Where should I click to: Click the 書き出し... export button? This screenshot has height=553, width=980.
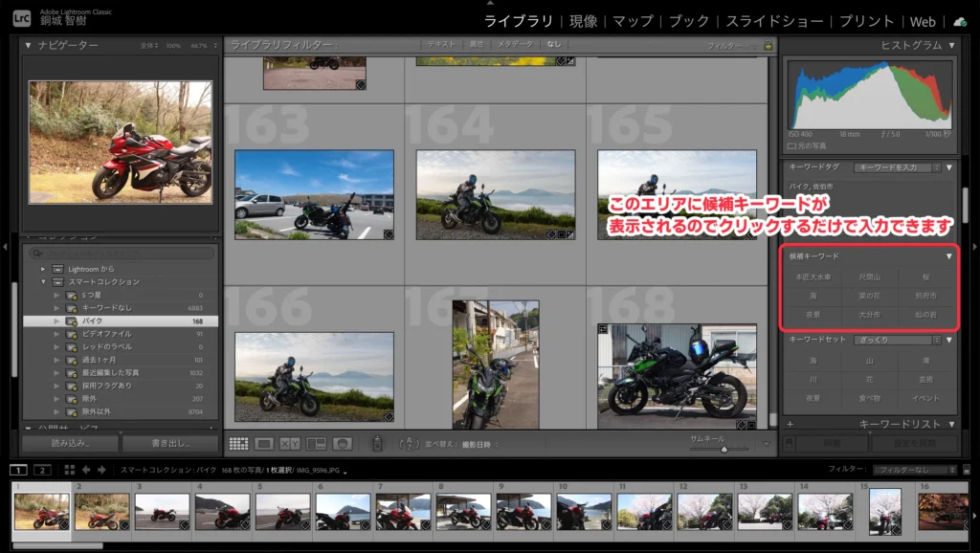[x=171, y=444]
